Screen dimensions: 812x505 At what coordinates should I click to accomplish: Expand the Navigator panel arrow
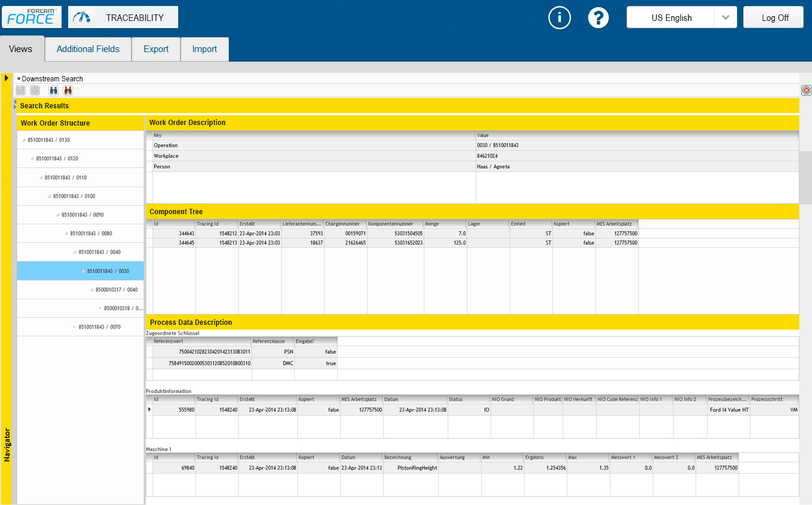click(x=6, y=78)
